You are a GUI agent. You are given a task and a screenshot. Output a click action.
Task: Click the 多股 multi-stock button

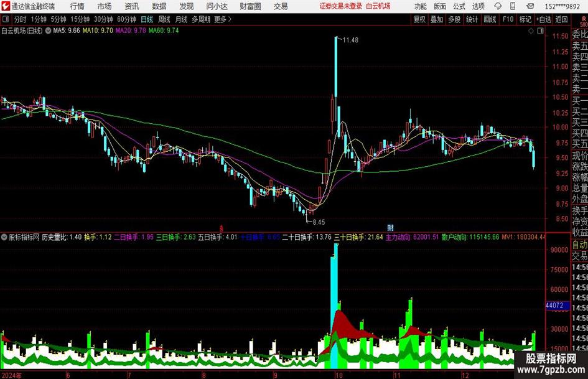coord(454,19)
